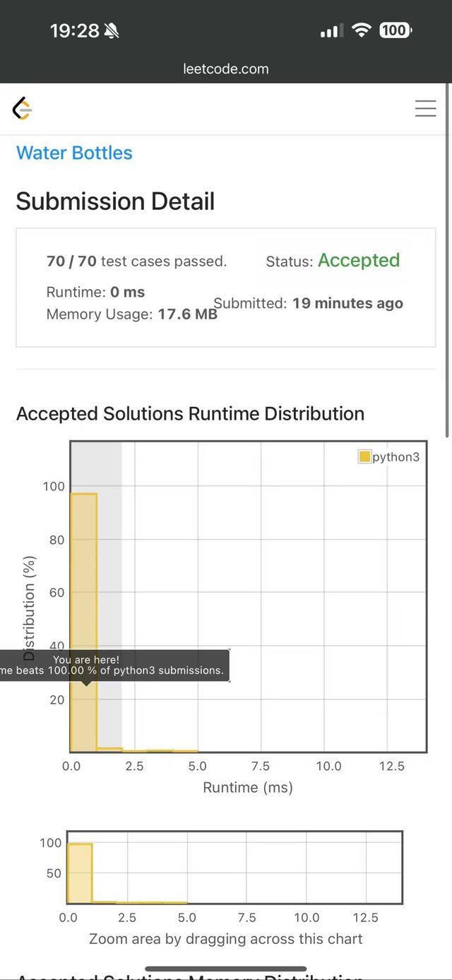
Task: Click the python3 legend color swatch
Action: (x=364, y=456)
